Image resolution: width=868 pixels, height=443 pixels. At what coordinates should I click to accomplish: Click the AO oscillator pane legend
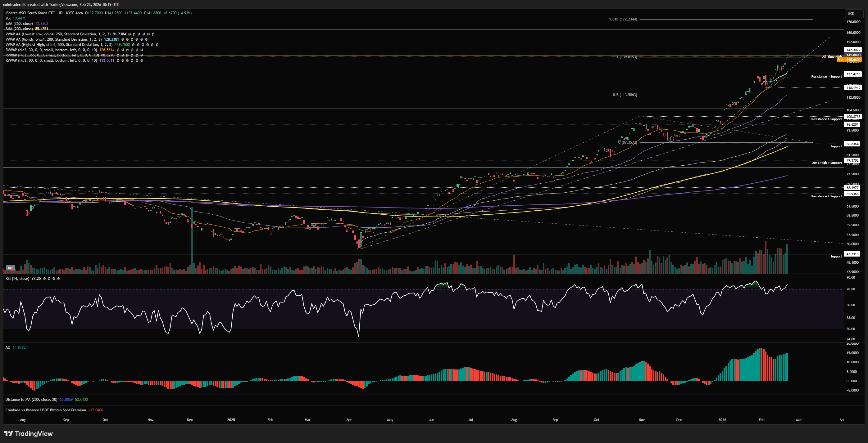[8, 347]
